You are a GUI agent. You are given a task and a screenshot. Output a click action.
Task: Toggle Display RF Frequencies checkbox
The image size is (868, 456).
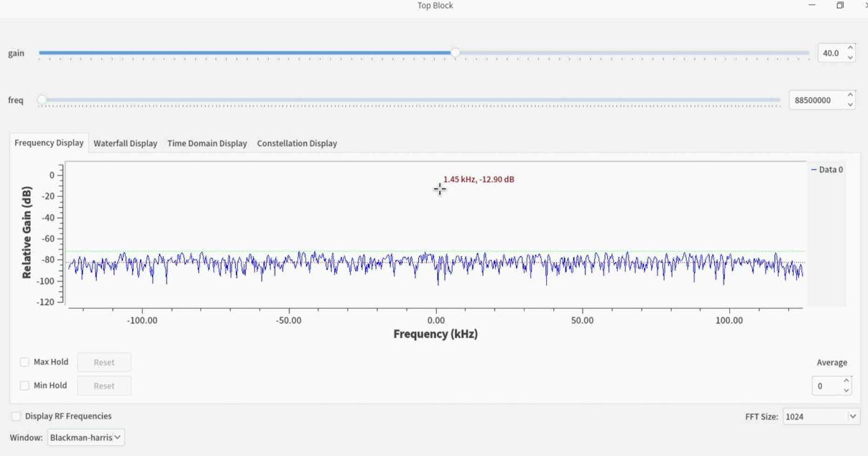point(16,416)
